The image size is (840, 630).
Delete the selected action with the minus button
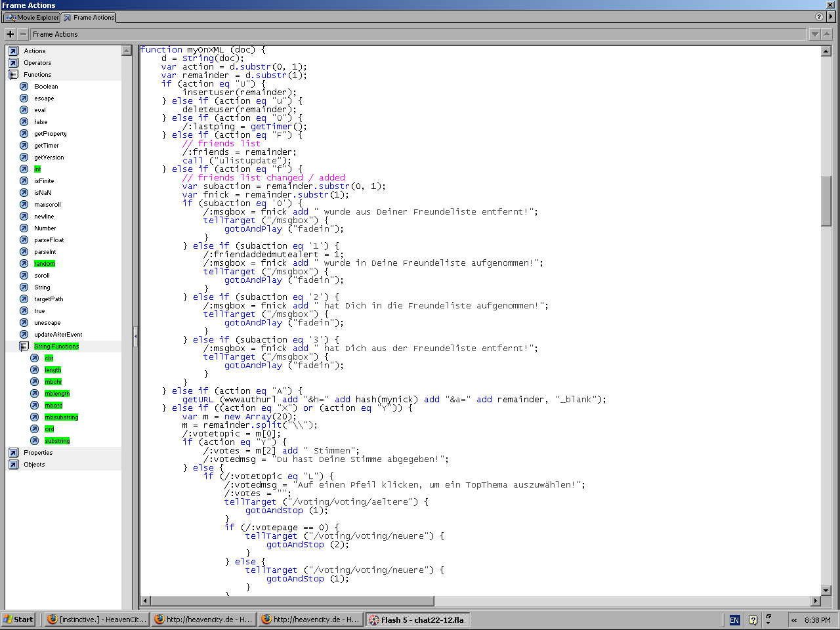[24, 34]
